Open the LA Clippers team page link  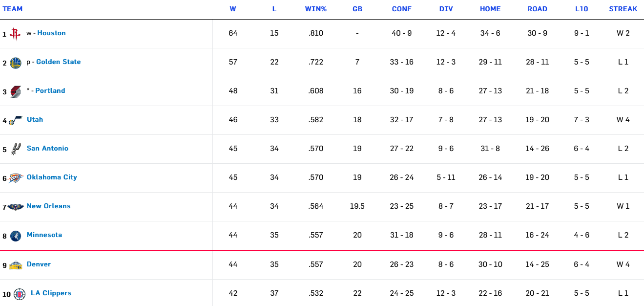(x=51, y=293)
